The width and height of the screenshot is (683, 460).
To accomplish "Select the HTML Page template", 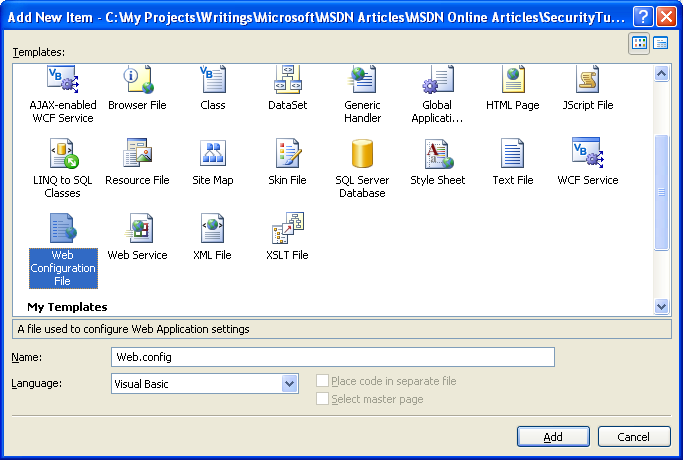I will click(513, 88).
